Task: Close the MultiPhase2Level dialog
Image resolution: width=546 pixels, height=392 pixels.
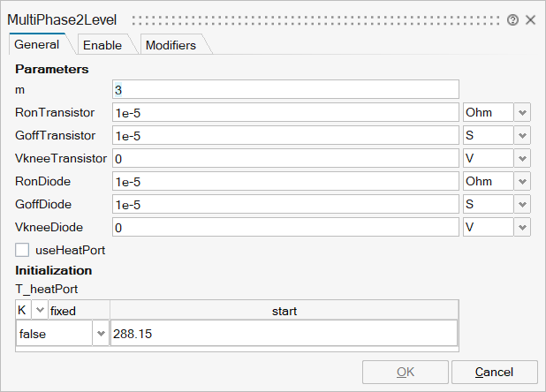Action: click(530, 19)
